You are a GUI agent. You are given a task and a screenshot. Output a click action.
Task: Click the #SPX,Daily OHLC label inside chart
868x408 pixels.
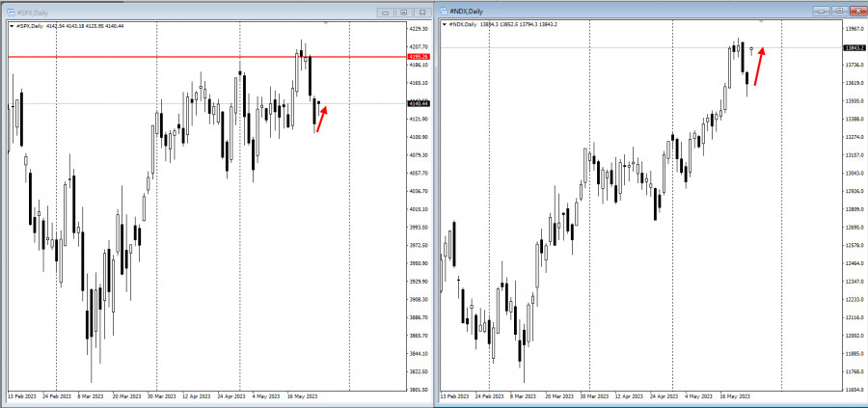click(69, 25)
